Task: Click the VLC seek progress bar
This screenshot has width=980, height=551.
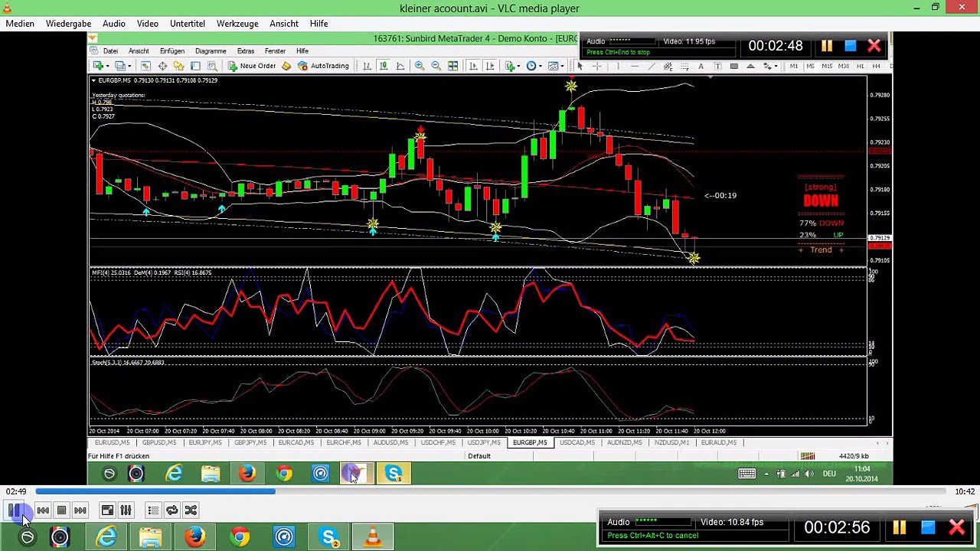Action: click(x=490, y=491)
